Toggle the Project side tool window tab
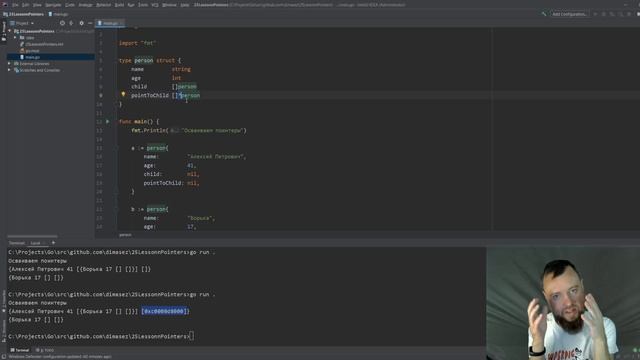640x360 pixels. tap(4, 31)
